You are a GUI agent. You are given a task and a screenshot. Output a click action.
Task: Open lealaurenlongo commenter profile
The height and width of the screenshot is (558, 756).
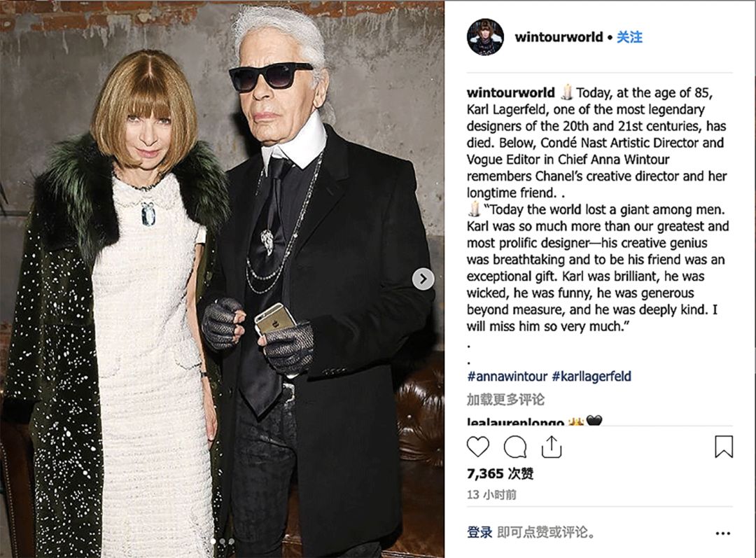pyautogui.click(x=515, y=422)
